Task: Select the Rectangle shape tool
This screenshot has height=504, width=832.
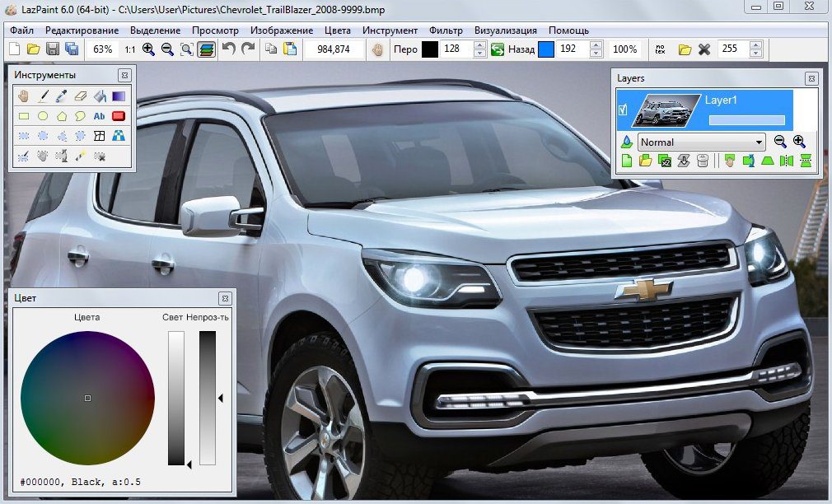Action: [23, 116]
